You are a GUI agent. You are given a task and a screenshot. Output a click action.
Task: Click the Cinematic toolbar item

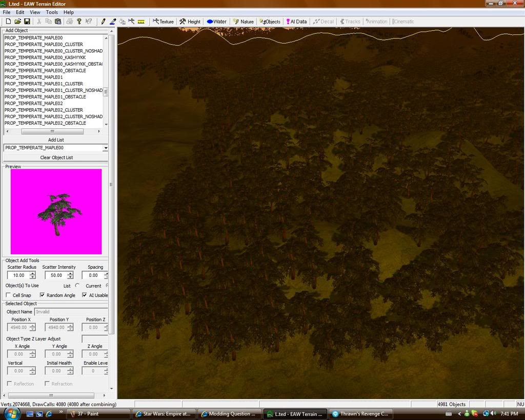click(403, 22)
